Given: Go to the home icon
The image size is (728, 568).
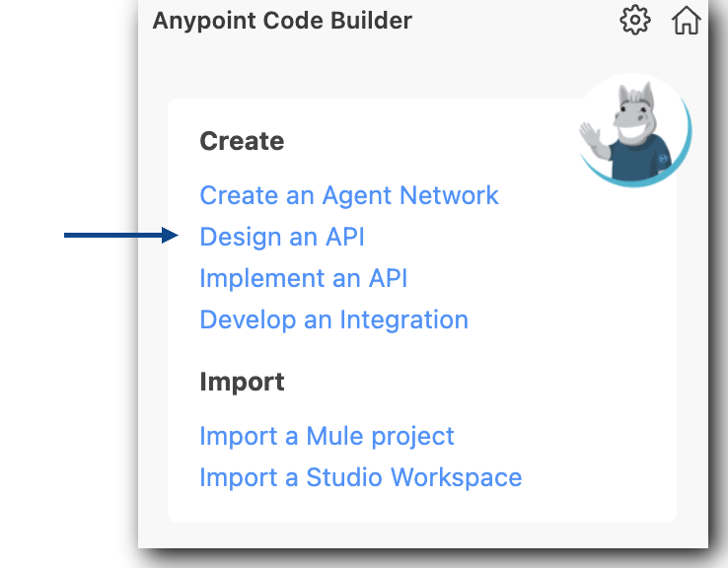Looking at the screenshot, I should (687, 20).
